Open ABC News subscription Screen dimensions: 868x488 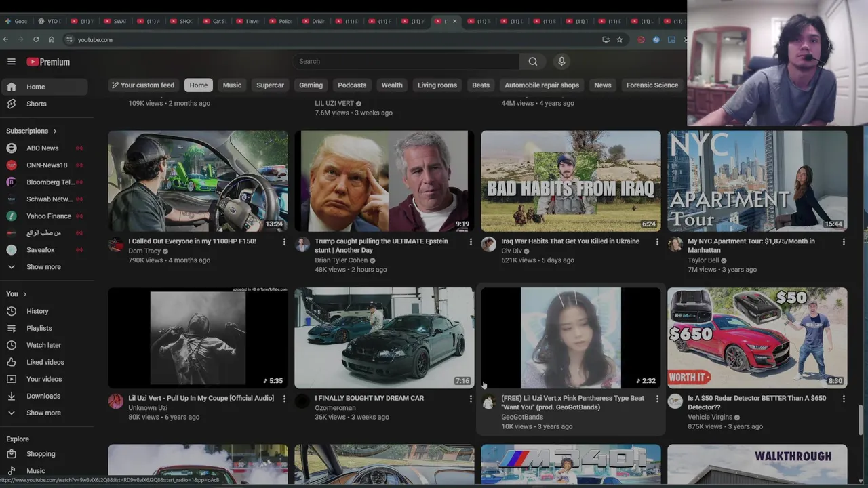pyautogui.click(x=44, y=148)
